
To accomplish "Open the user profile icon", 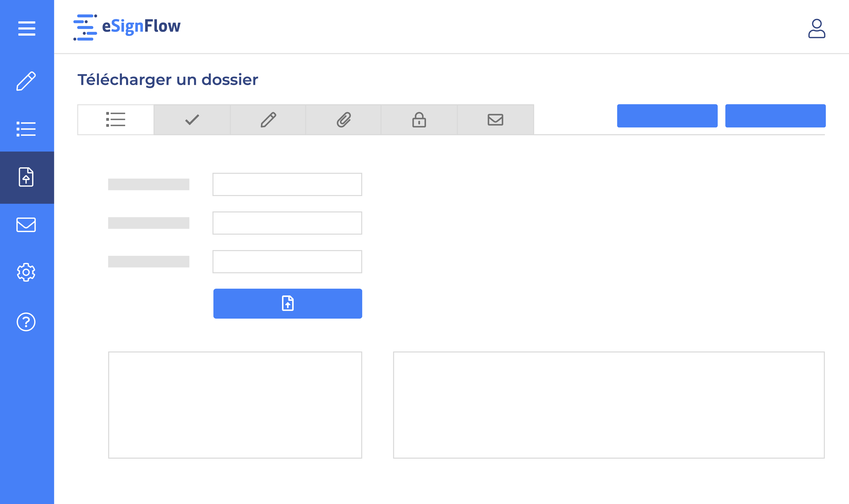I will 816,29.
